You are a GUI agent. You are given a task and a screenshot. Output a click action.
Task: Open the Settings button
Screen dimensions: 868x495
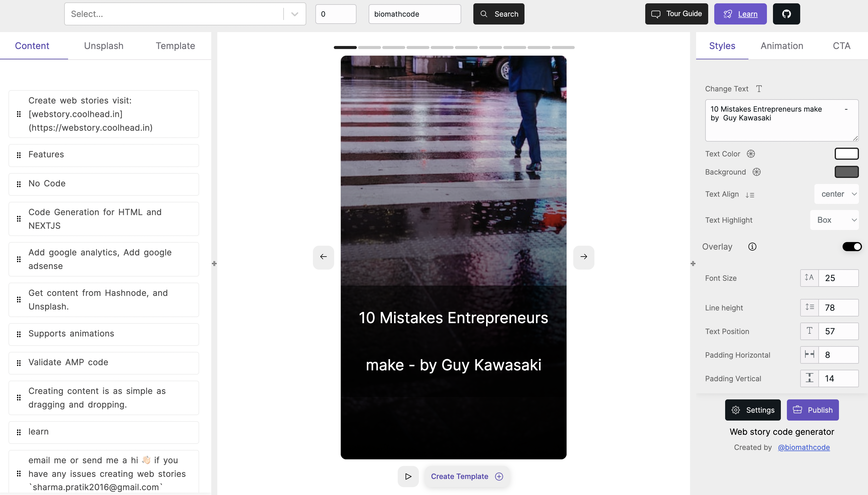[753, 410]
